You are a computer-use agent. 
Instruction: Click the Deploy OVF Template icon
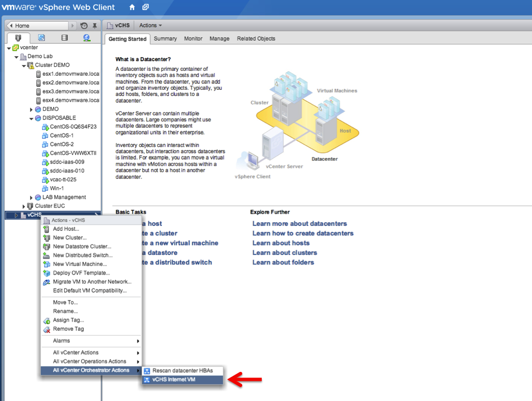pyautogui.click(x=47, y=274)
